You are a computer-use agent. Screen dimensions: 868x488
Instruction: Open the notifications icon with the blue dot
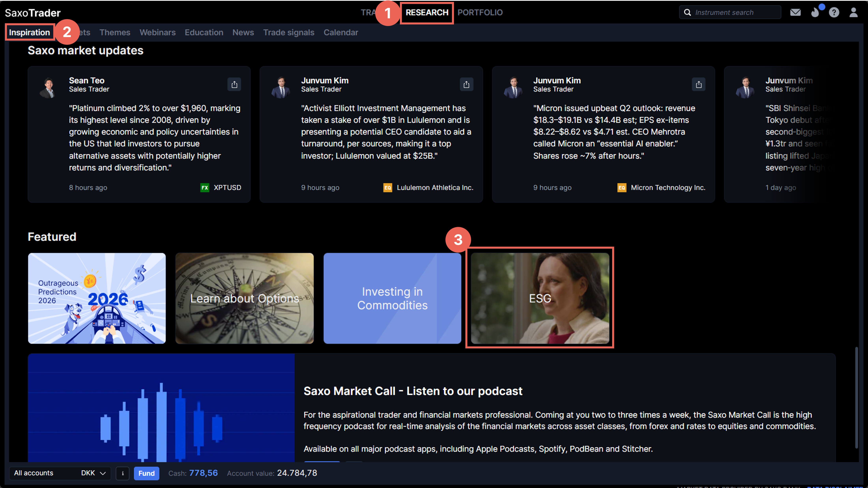pos(815,12)
